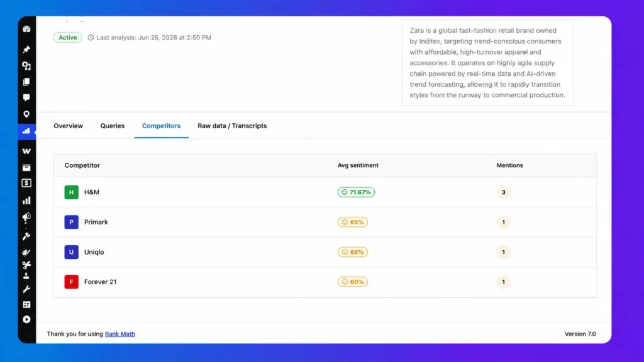Click the location pin sidebar icon

26,114
